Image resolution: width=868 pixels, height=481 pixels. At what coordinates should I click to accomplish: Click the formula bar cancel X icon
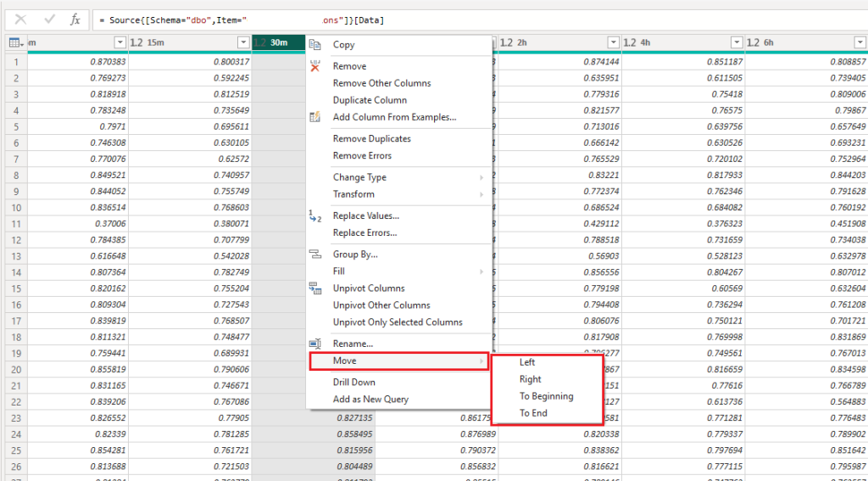click(20, 20)
